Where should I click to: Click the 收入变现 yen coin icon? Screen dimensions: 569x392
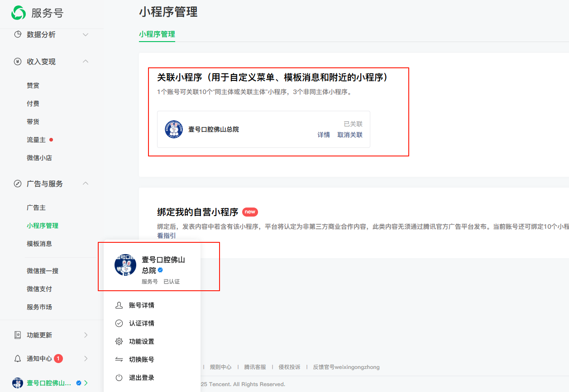pos(18,61)
